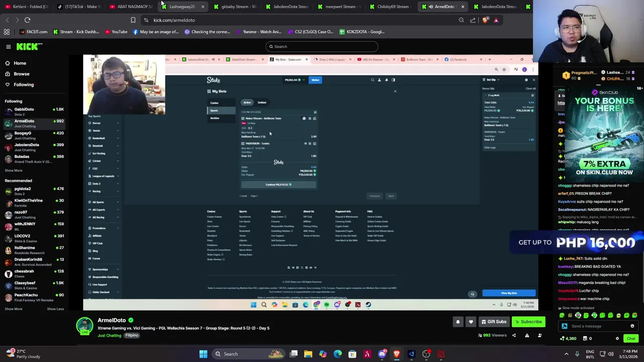Open KiwiOnTheVine in Recommended
The width and height of the screenshot is (644, 362).
[x=35, y=203]
